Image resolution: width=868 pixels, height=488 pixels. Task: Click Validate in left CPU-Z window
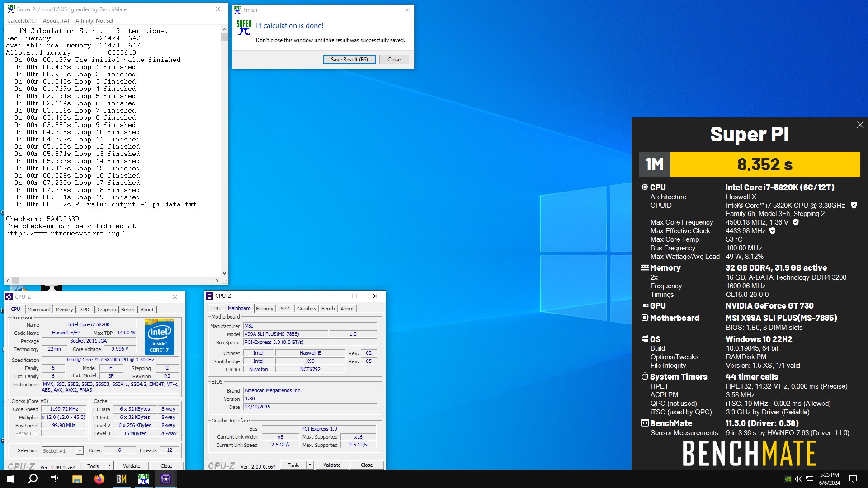pyautogui.click(x=132, y=466)
